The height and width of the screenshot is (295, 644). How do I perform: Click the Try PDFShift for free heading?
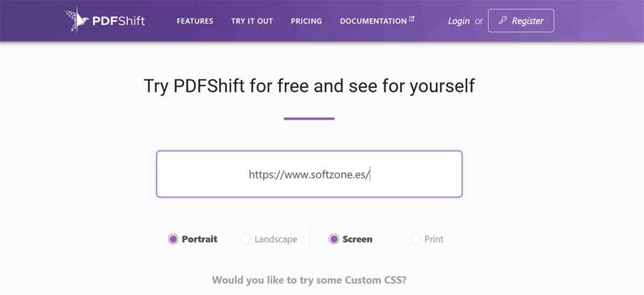[309, 87]
